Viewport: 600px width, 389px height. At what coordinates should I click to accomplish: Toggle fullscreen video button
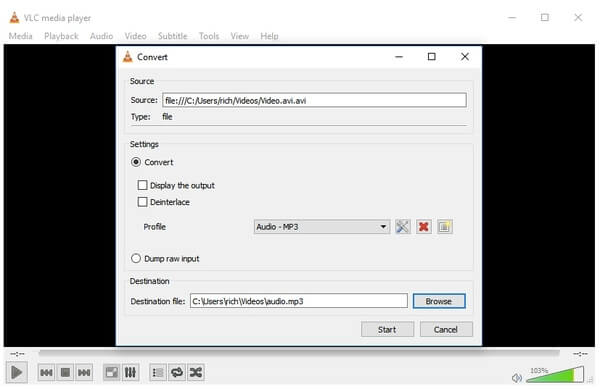pos(112,372)
